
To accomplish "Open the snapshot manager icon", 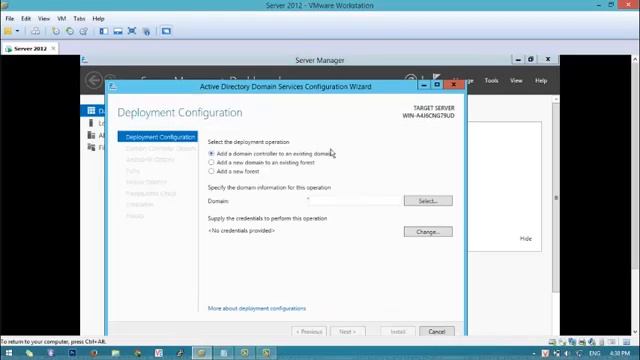I will coord(84,31).
